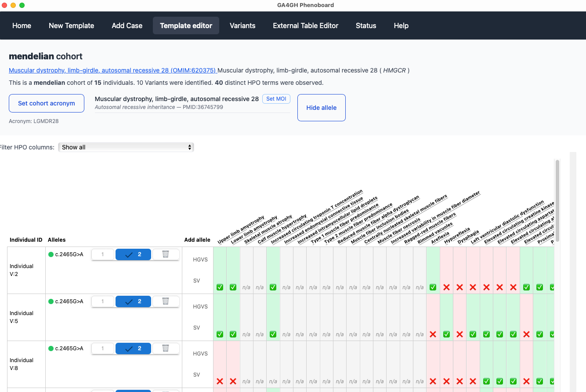
Task: Click red X for Upper limb amyotrophy, Individual V:8
Action: (x=220, y=381)
